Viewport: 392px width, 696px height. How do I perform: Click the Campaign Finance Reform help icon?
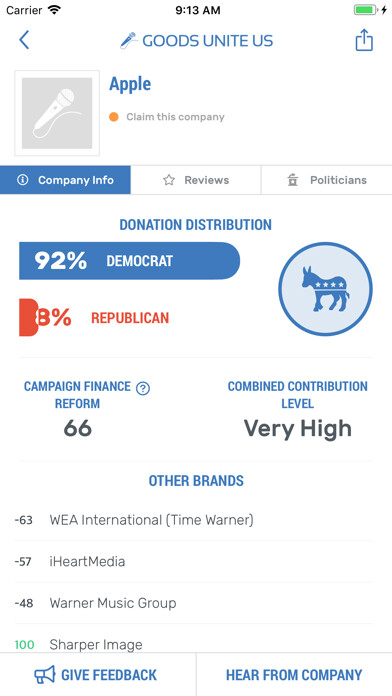143,388
